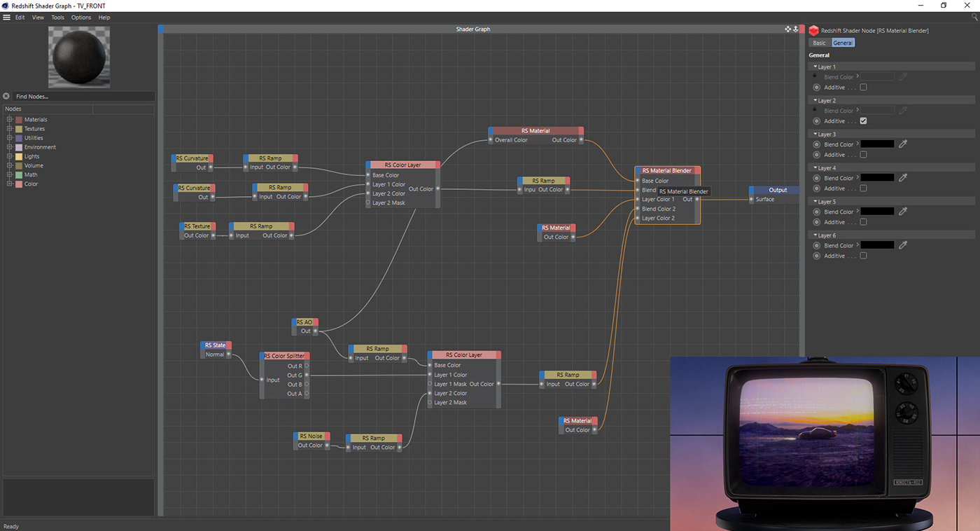
Task: Expand the Textures node category
Action: click(x=10, y=129)
